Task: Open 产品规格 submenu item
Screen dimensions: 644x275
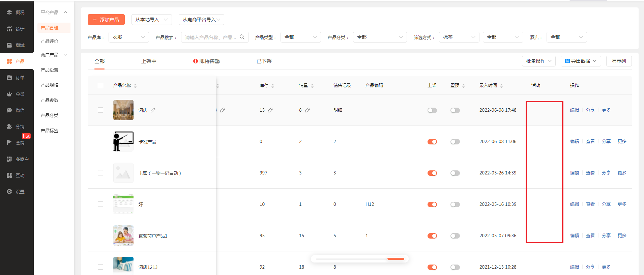Action: click(50, 85)
